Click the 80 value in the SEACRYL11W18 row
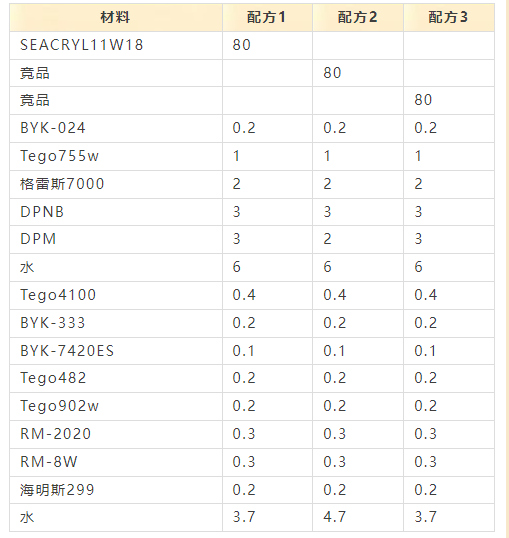 pyautogui.click(x=242, y=45)
